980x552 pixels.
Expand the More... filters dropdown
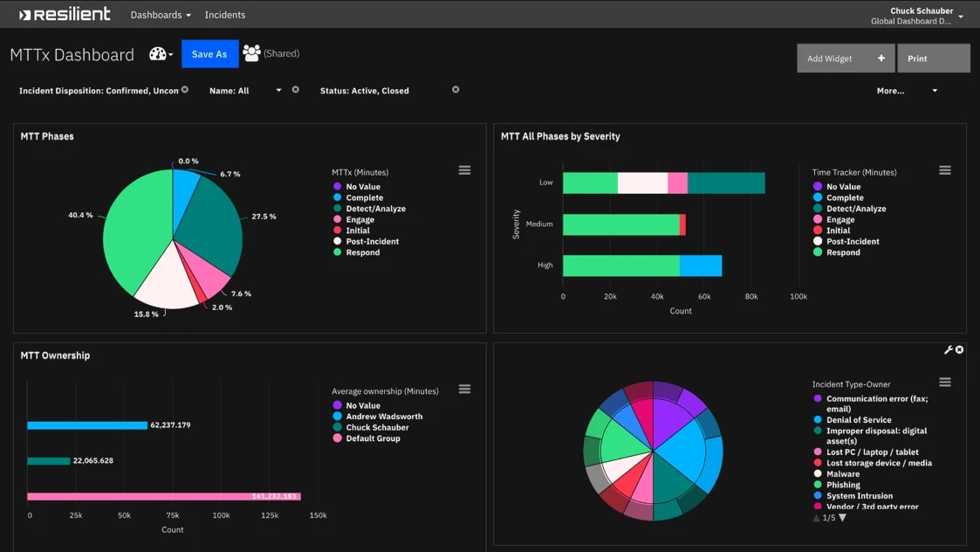pos(934,90)
